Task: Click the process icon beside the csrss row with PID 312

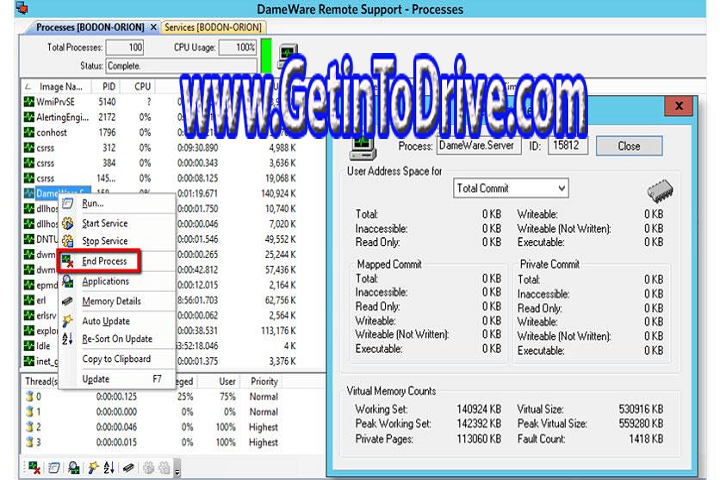Action: (29, 147)
